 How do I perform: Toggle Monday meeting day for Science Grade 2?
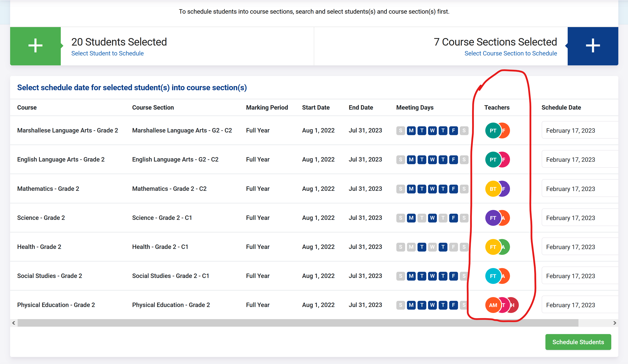411,217
